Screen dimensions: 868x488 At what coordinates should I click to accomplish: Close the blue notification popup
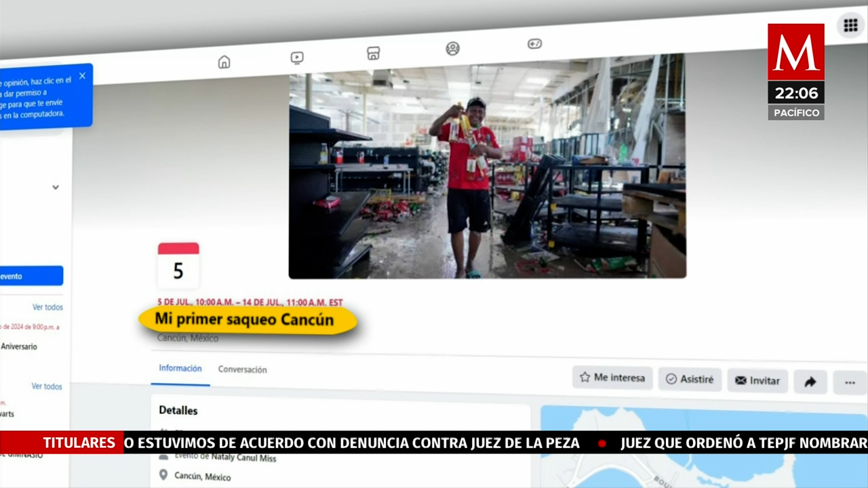(x=82, y=76)
